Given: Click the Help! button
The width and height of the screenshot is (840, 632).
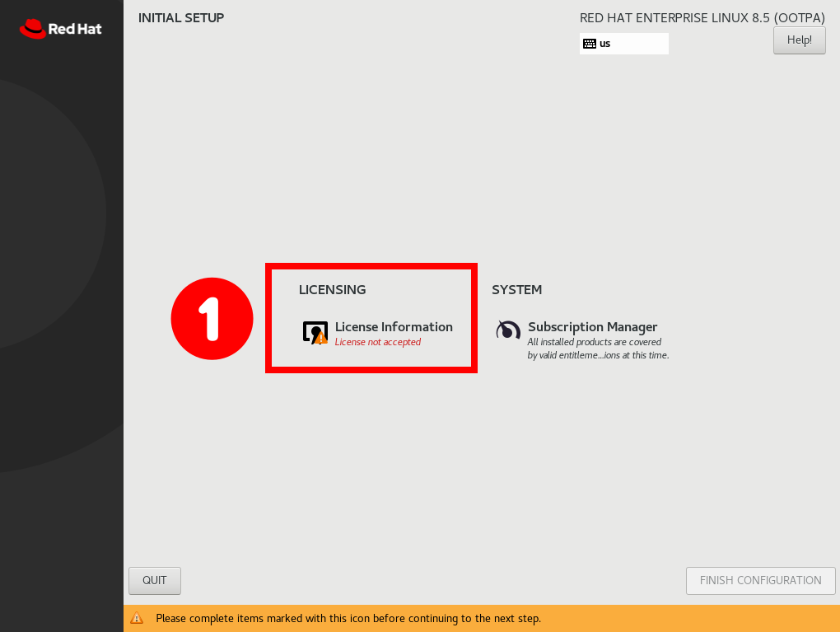Looking at the screenshot, I should point(800,40).
